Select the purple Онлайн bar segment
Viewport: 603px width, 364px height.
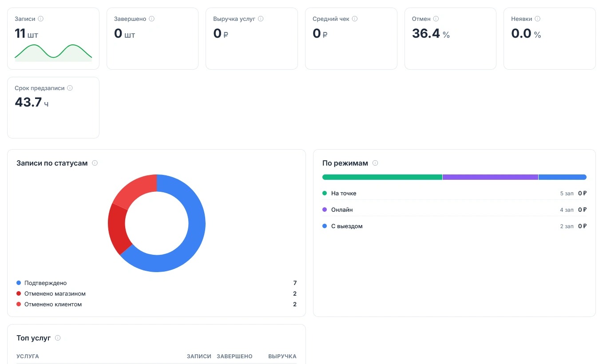pos(490,177)
